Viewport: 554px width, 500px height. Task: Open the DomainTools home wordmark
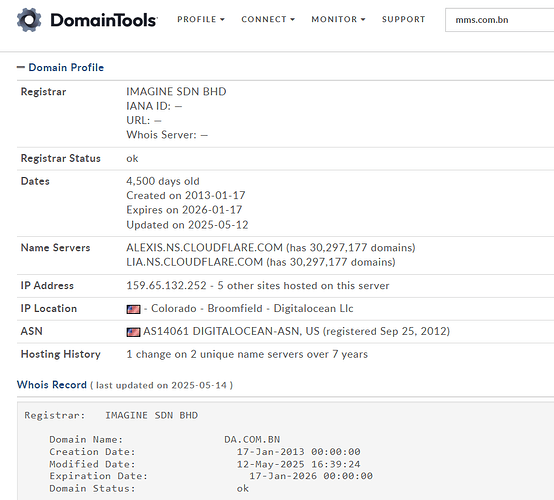[104, 20]
